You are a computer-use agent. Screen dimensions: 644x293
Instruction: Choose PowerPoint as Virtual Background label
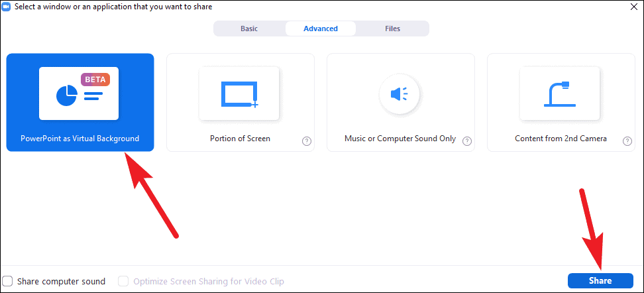tap(80, 139)
